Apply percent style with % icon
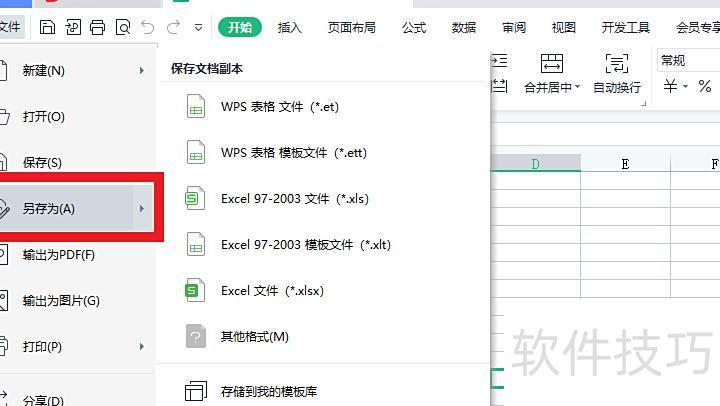Viewport: 720px width, 406px height. click(705, 86)
